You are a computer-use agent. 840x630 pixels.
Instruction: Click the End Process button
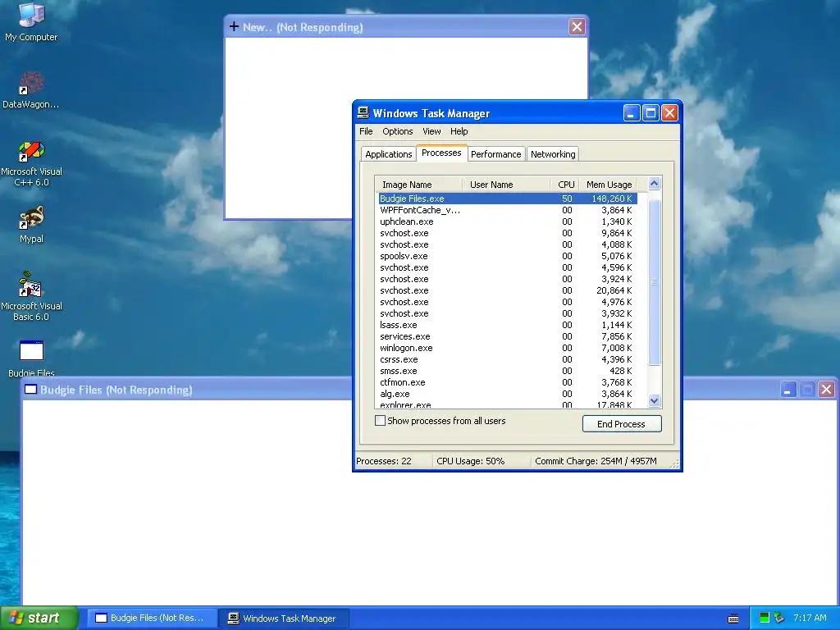(622, 424)
